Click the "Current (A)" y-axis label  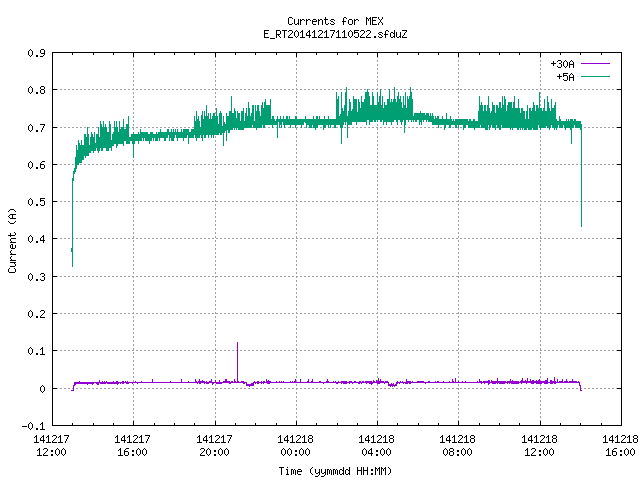coord(12,241)
